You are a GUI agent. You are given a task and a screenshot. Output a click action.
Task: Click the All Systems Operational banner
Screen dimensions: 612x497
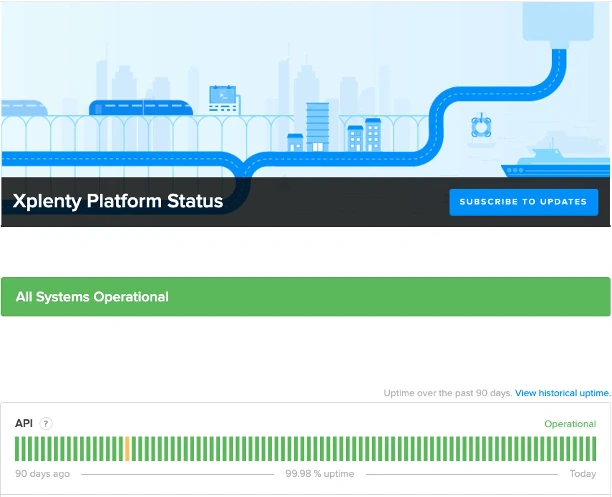pos(306,297)
